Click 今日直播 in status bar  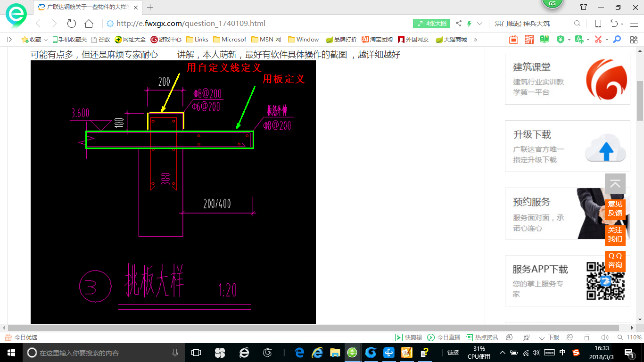tap(444, 337)
